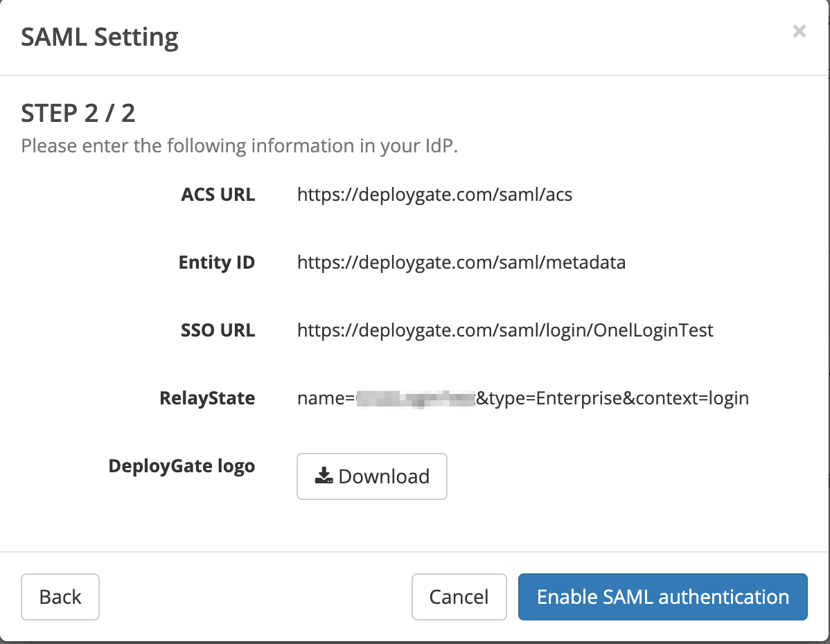Click the DeployGate logo label
This screenshot has width=830, height=644.
(x=182, y=466)
